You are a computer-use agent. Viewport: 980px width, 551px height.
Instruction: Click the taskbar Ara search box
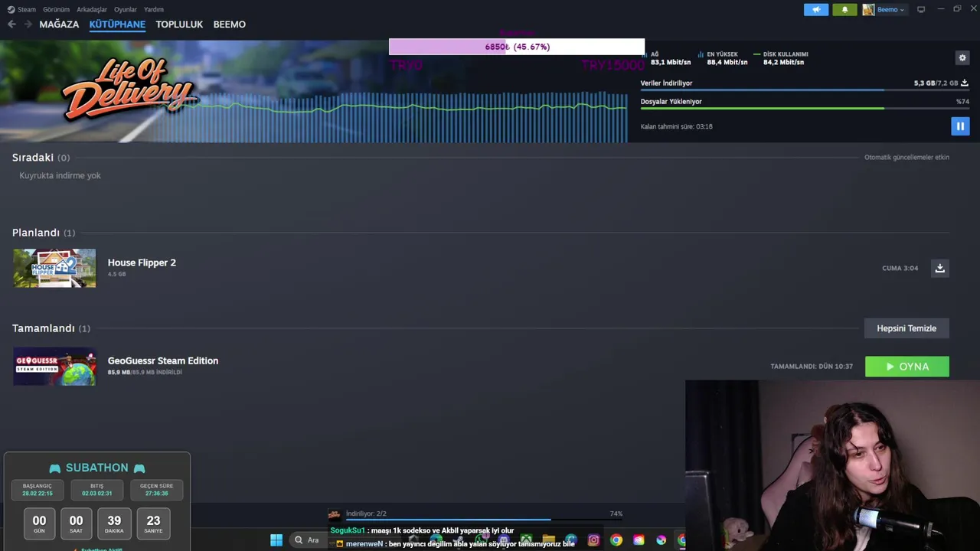click(x=306, y=540)
